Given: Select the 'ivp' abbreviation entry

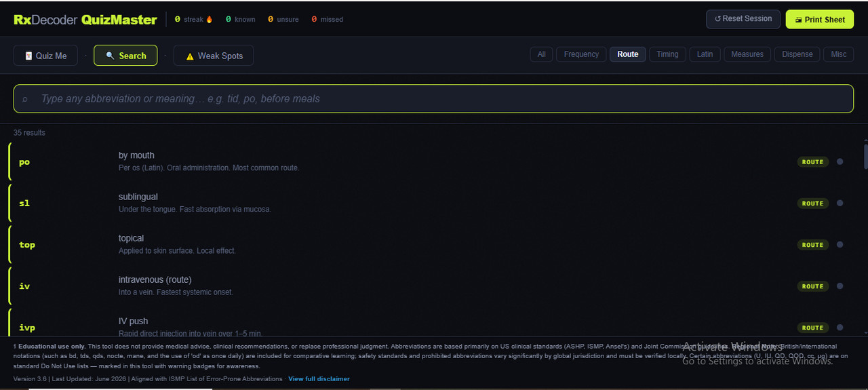Looking at the screenshot, I should tap(27, 328).
